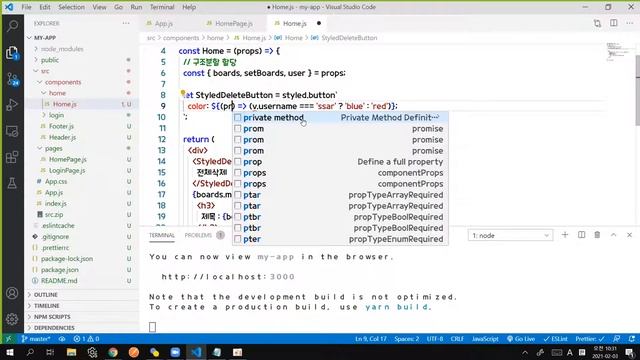Viewport: 640px width, 360px height.
Task: Open the Extensions view icon
Action: (12, 157)
